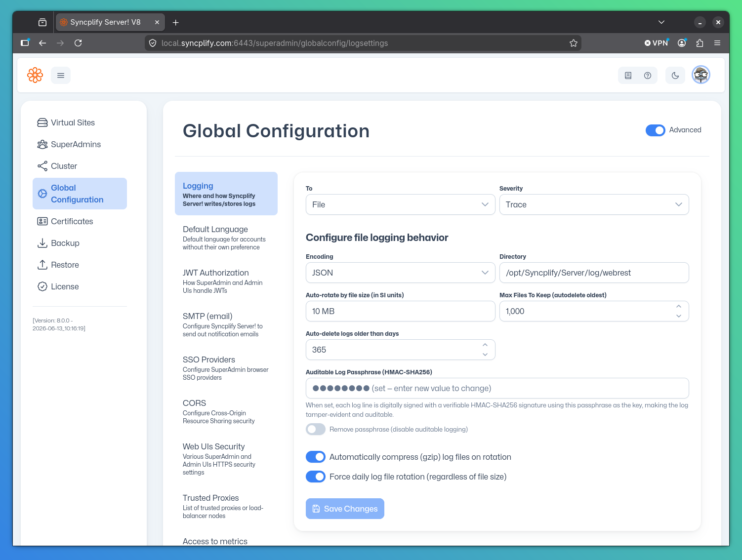Open the browser application menu icon
742x560 pixels.
click(717, 43)
